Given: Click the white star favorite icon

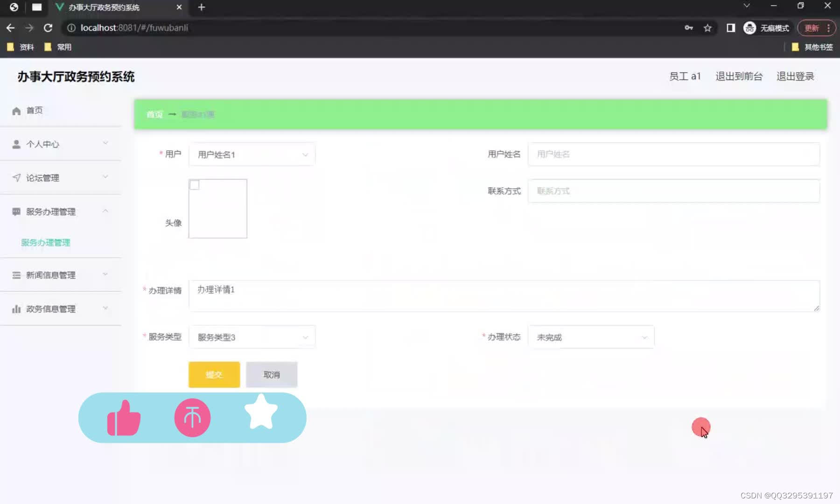Looking at the screenshot, I should 261,412.
